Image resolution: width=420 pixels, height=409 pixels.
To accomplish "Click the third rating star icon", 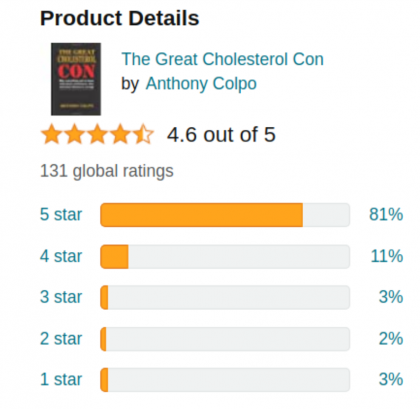I will pyautogui.click(x=97, y=134).
